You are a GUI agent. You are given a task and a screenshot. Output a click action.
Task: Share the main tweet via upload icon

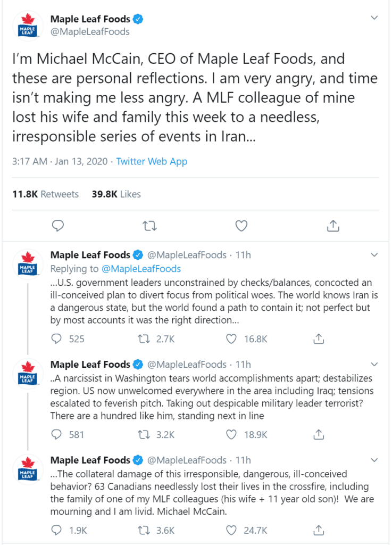click(x=333, y=226)
